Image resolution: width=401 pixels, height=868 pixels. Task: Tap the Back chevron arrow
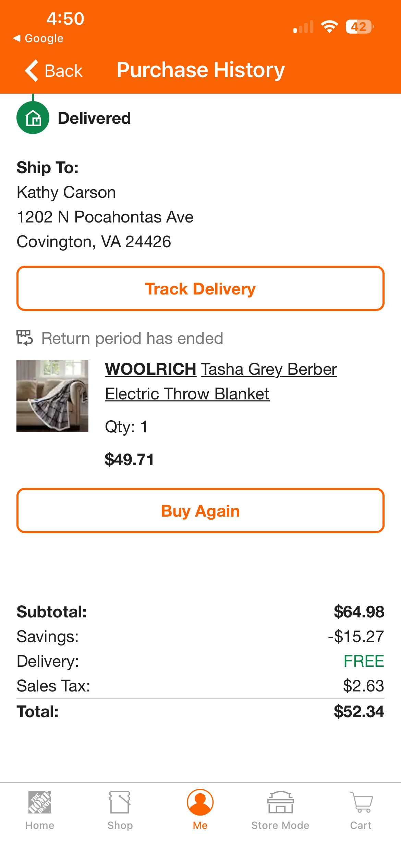tap(32, 71)
